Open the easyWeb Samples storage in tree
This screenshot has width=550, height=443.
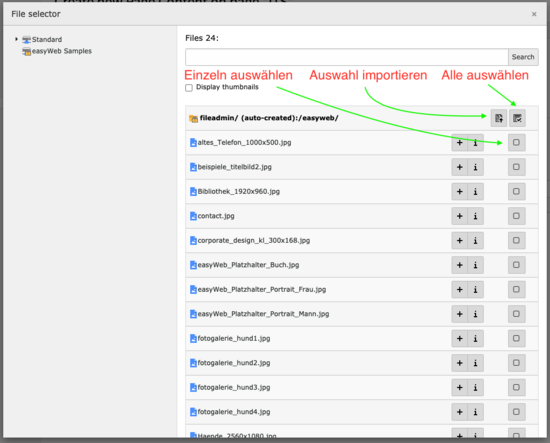(x=62, y=51)
